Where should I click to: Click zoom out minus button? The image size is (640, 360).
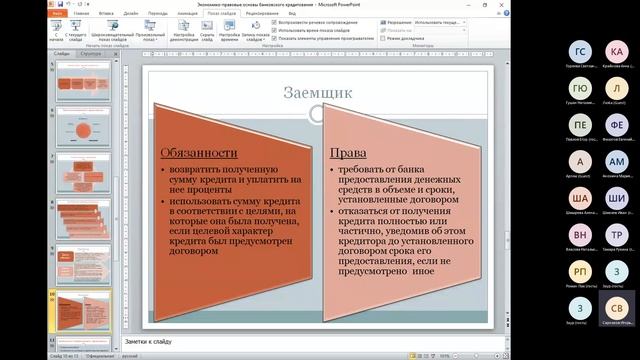(x=456, y=356)
